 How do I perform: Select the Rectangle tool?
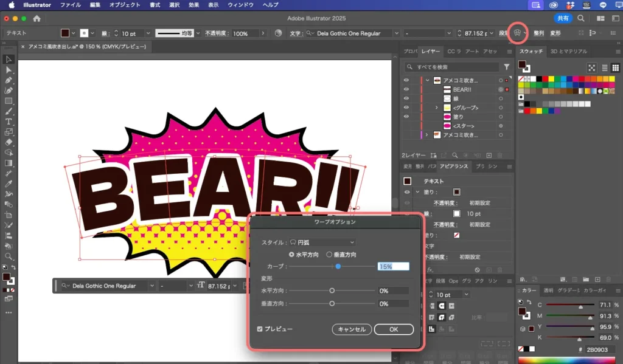tap(9, 100)
